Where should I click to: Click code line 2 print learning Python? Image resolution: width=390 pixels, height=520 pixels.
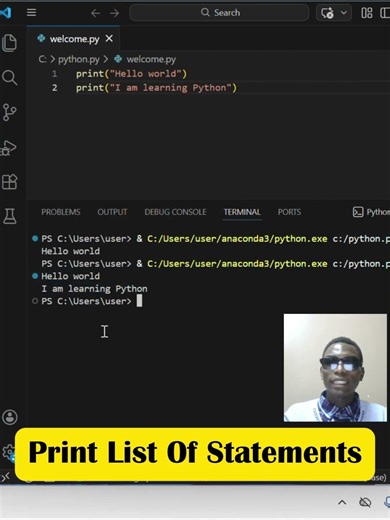156,88
